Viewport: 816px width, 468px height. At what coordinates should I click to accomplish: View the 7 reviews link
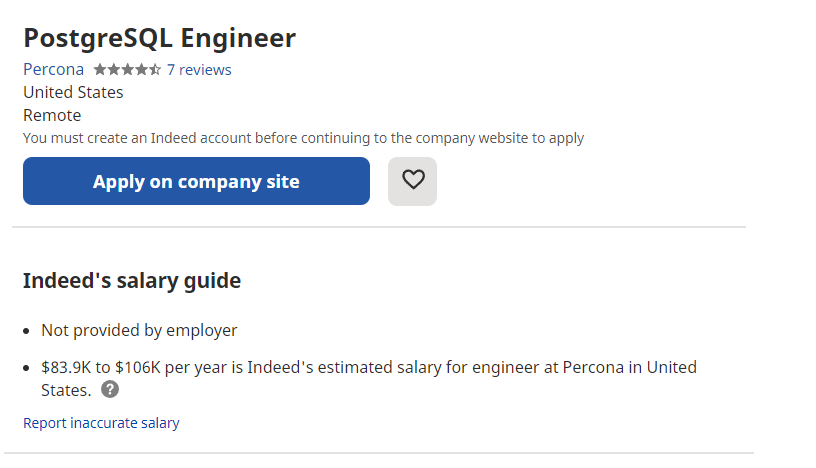pos(199,70)
